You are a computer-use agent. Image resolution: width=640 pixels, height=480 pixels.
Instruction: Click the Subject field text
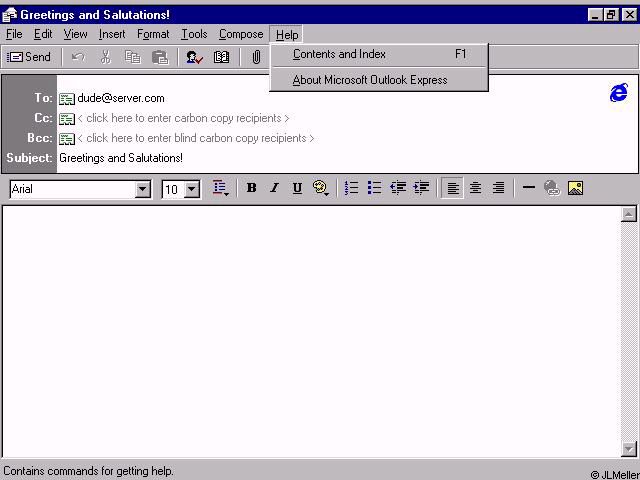[x=121, y=158]
